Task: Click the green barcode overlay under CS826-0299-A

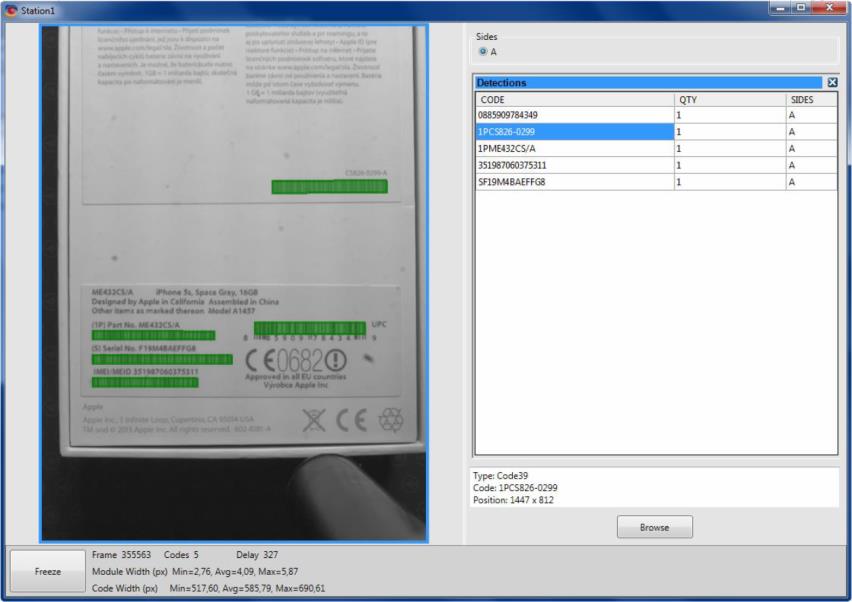Action: click(x=330, y=187)
